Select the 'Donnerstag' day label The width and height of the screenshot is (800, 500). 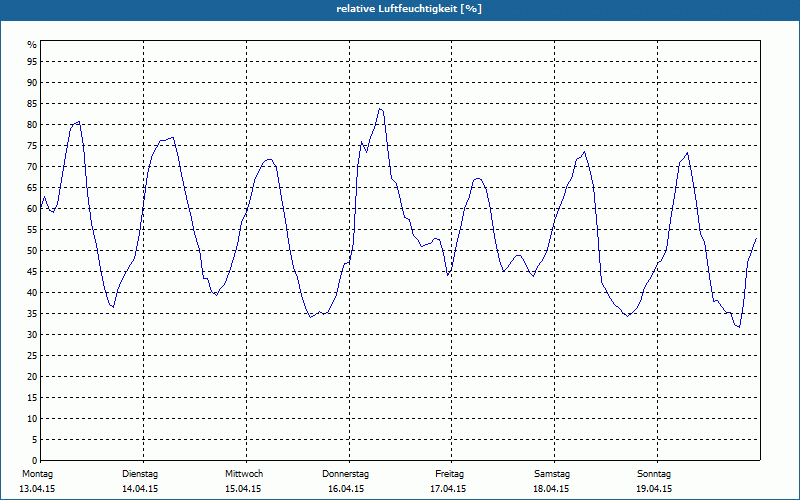point(345,474)
